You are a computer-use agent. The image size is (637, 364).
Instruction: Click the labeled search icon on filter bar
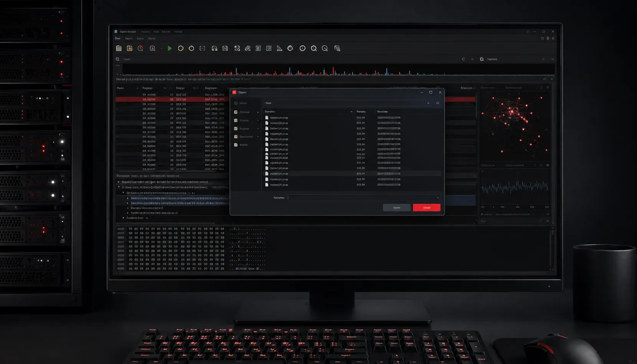481,59
